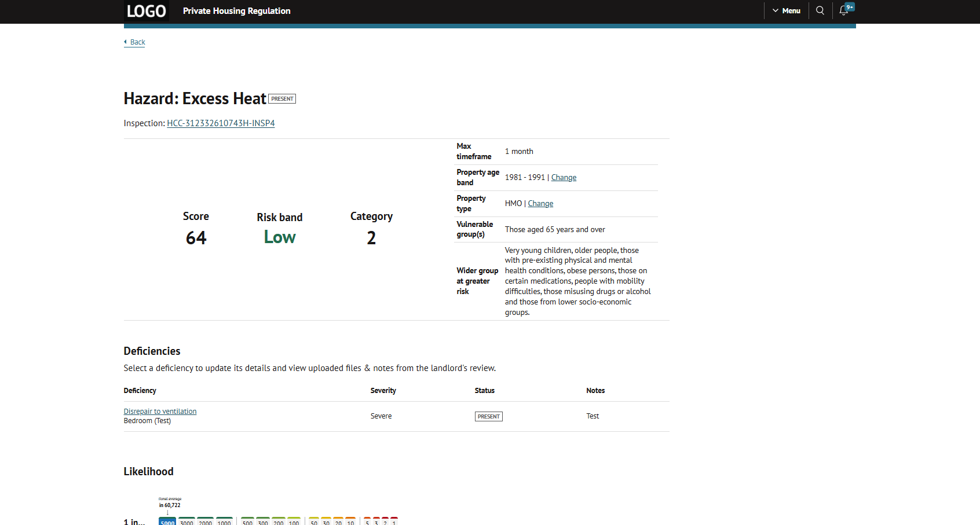980x525 pixels.
Task: Click the Deficiency column header
Action: click(140, 391)
